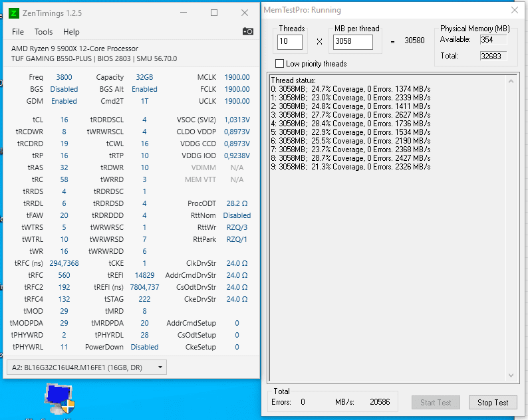Click the BGS Alt Enabled value
This screenshot has height=420, width=528.
click(144, 89)
